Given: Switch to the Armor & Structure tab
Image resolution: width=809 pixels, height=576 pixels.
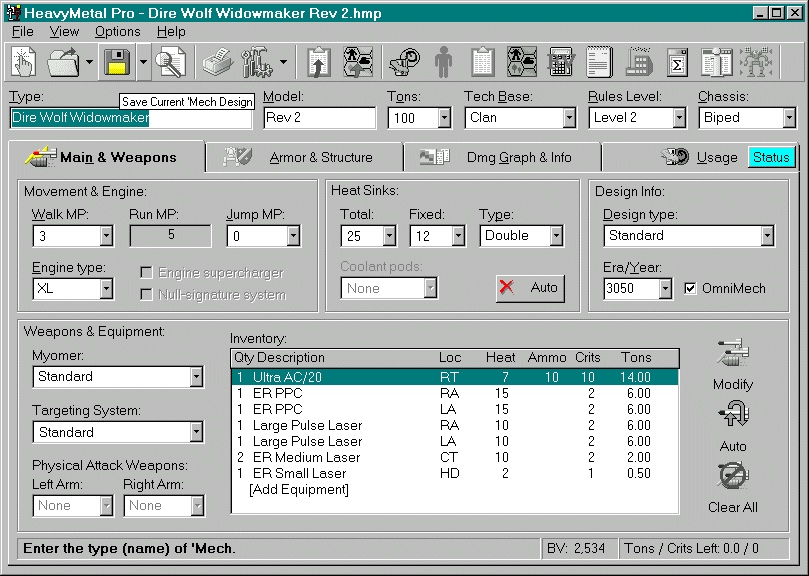Looking at the screenshot, I should point(304,157).
